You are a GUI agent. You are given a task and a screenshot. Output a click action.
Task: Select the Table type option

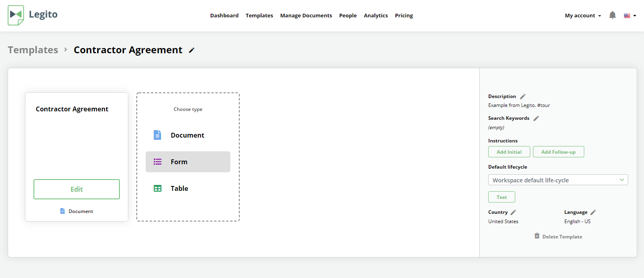click(188, 188)
